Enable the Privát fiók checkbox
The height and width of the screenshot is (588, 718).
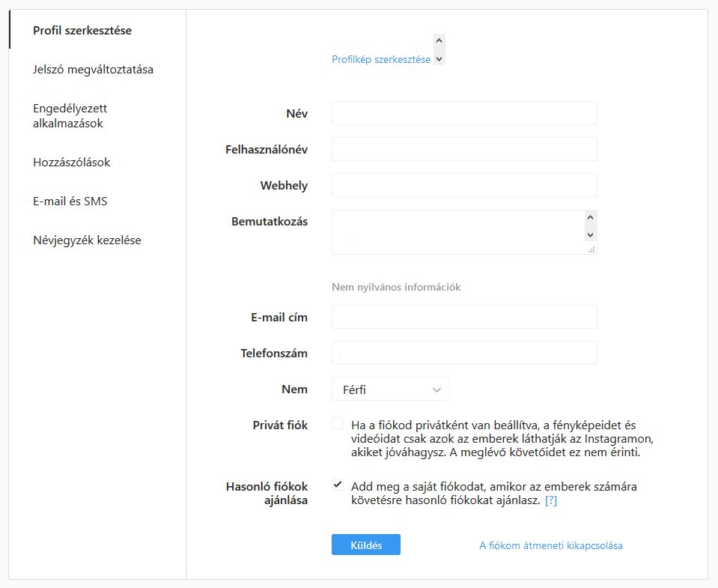pyautogui.click(x=338, y=423)
